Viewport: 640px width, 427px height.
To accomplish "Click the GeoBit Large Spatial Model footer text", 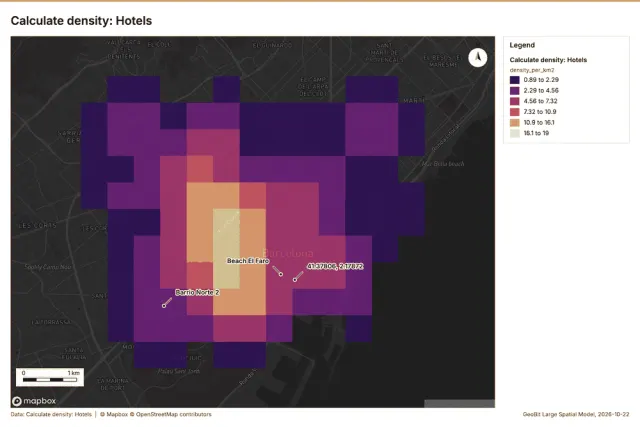I will [576, 414].
